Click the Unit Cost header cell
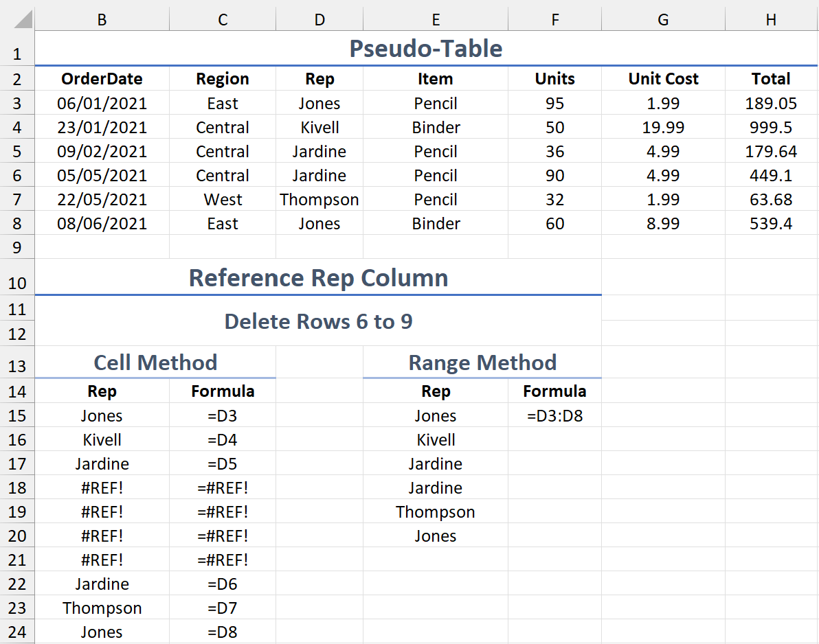 point(663,79)
